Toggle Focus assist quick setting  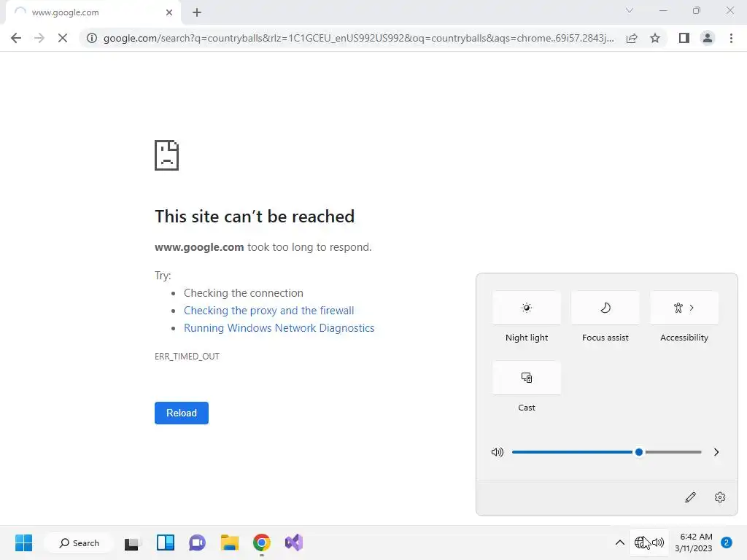[605, 308]
